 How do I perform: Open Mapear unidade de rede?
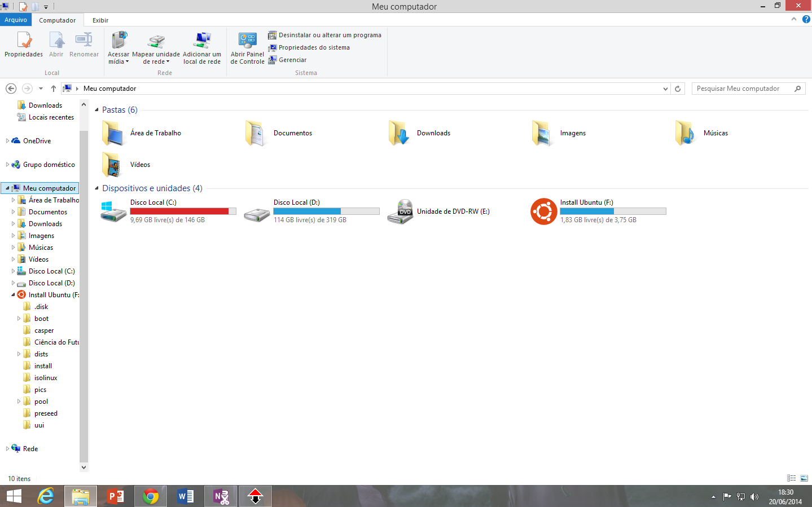(156, 48)
